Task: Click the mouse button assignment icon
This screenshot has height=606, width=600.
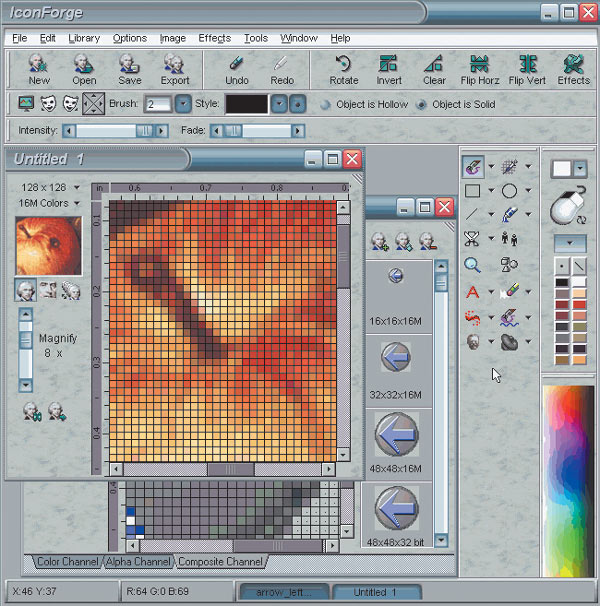Action: click(x=569, y=205)
